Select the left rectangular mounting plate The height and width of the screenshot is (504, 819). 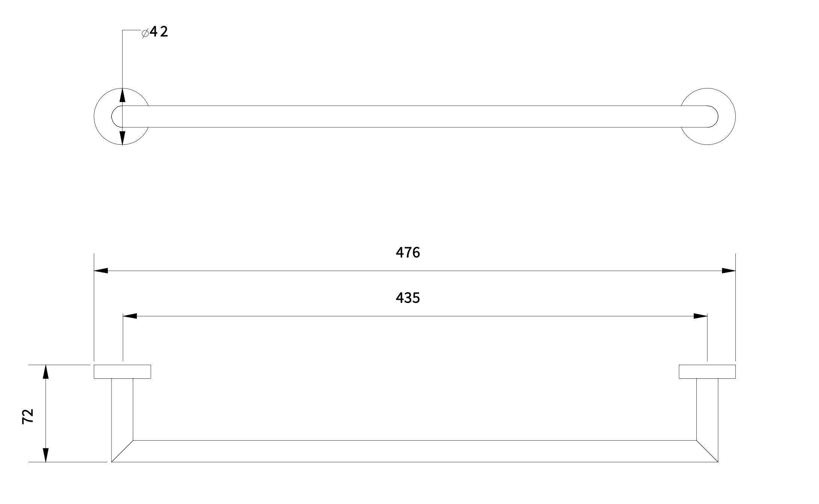pos(122,371)
